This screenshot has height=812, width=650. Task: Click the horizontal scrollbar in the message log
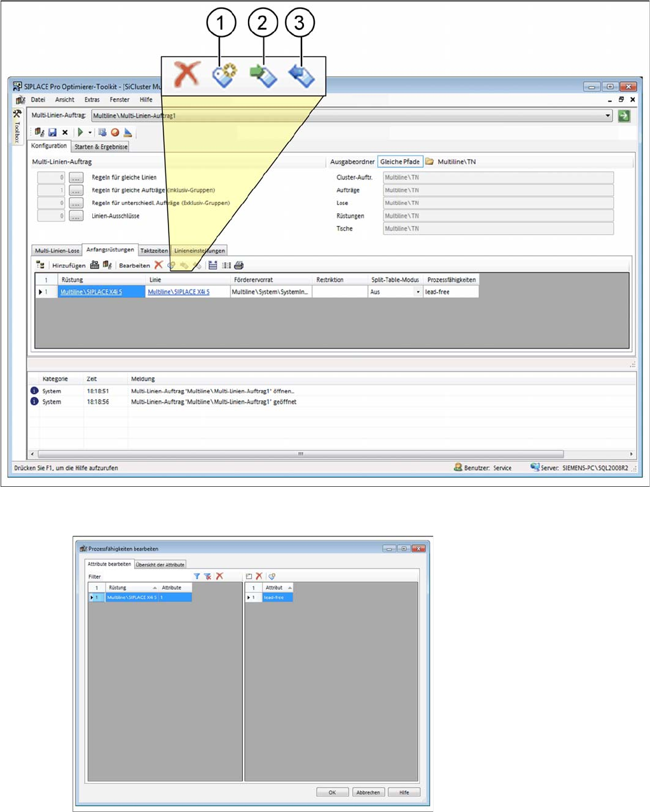tap(300, 454)
